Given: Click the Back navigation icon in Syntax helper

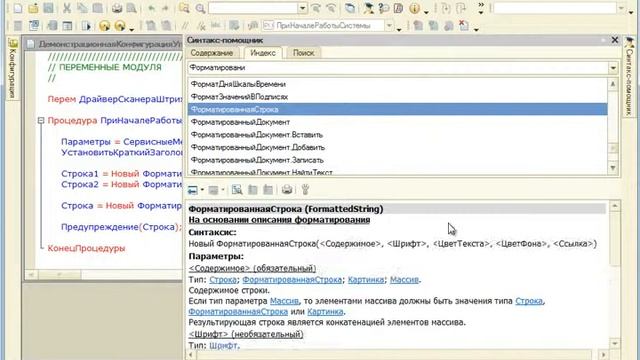Looking at the screenshot, I should 193,190.
